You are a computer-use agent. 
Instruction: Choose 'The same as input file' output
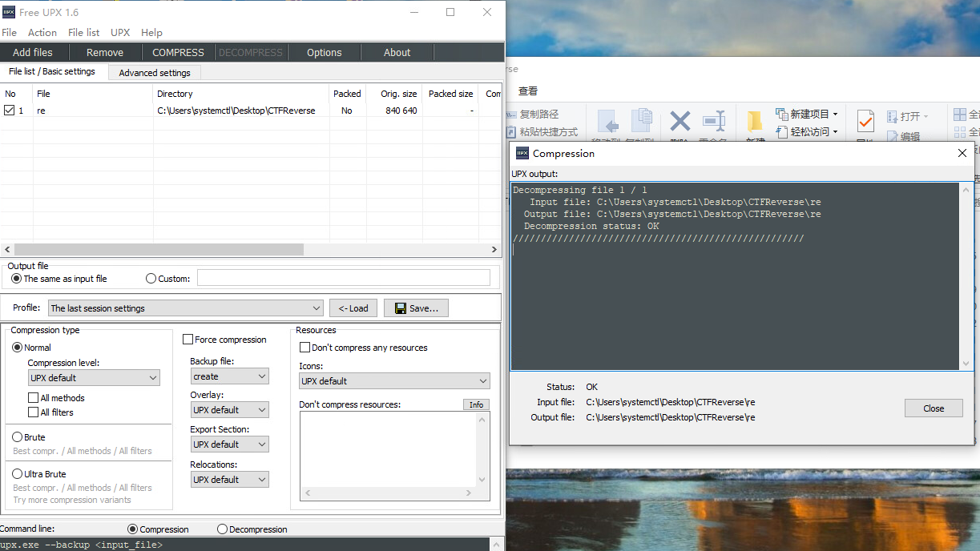pyautogui.click(x=16, y=279)
